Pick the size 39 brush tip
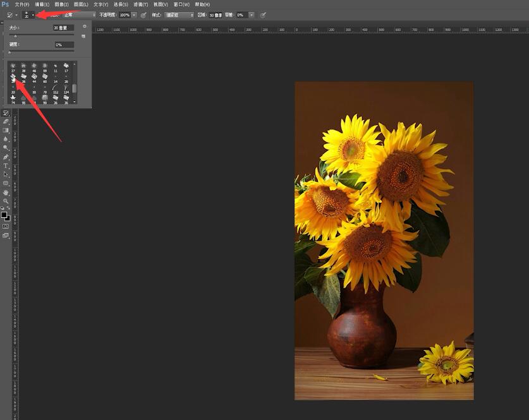Viewport: 529px width, 420px height. pyautogui.click(x=23, y=67)
